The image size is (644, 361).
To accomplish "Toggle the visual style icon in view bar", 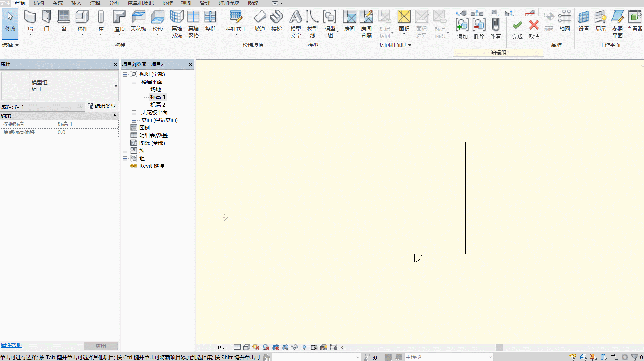I will [x=246, y=347].
